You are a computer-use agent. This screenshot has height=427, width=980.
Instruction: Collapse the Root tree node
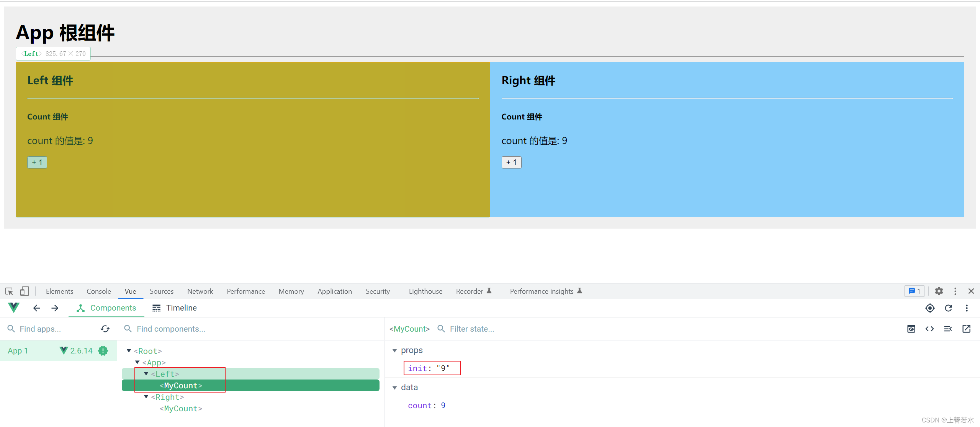[x=129, y=351]
